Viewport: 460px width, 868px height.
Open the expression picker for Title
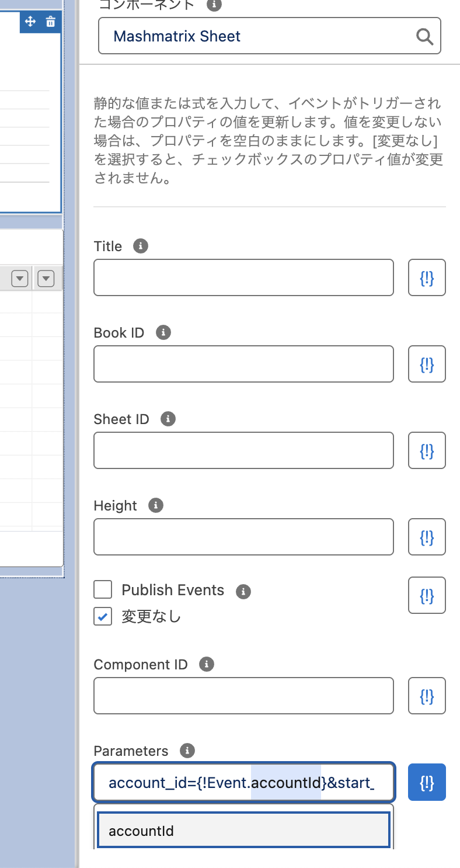[427, 277]
